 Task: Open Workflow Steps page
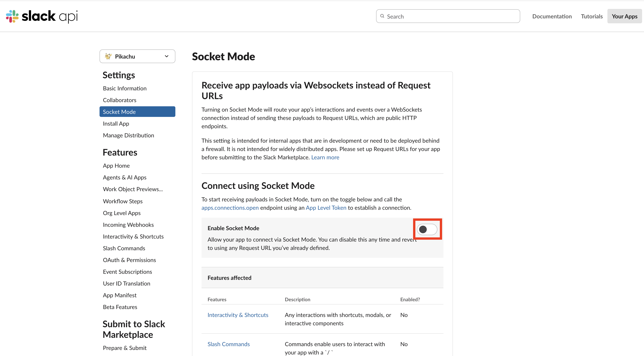pyautogui.click(x=123, y=201)
